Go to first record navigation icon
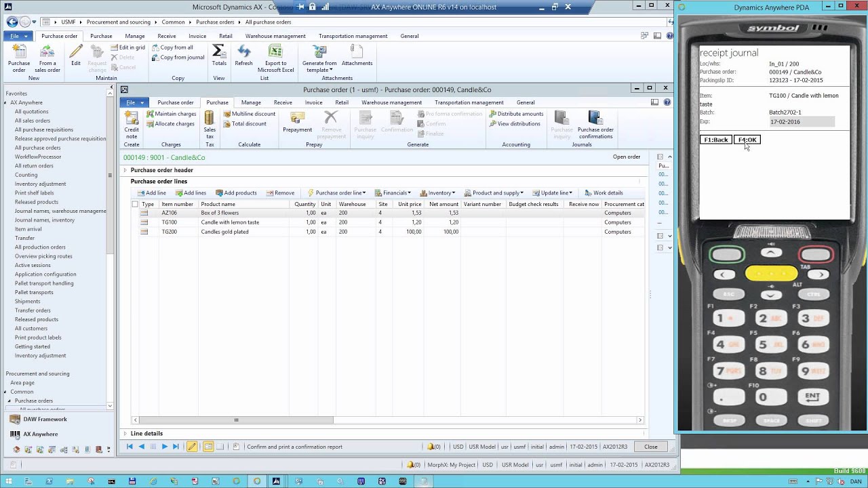Viewport: 868px width, 488px height. coord(130,447)
